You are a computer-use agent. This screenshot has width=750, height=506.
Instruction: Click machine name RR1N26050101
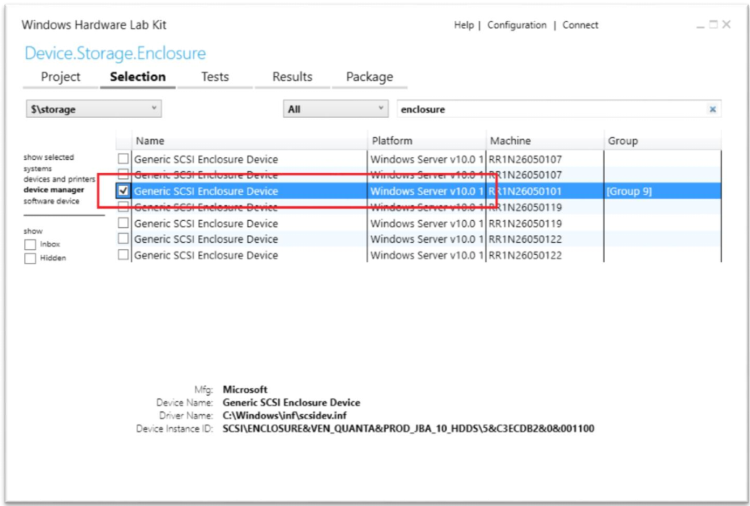click(525, 191)
